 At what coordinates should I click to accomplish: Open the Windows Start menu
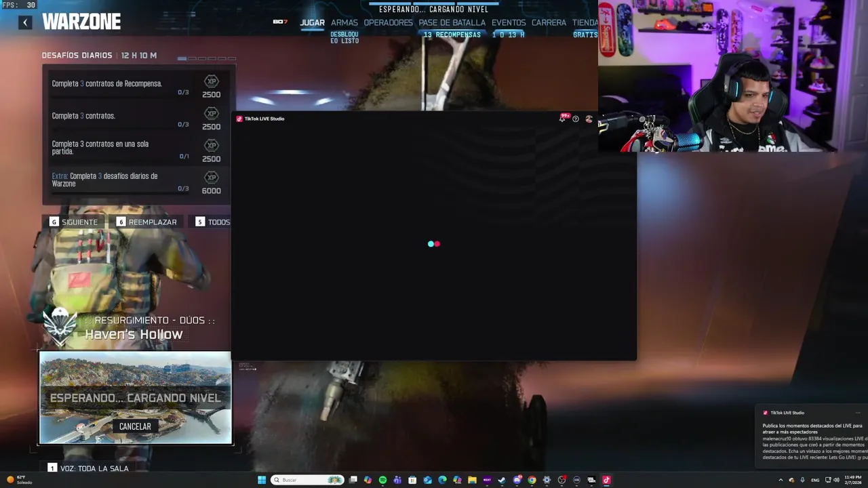point(262,480)
